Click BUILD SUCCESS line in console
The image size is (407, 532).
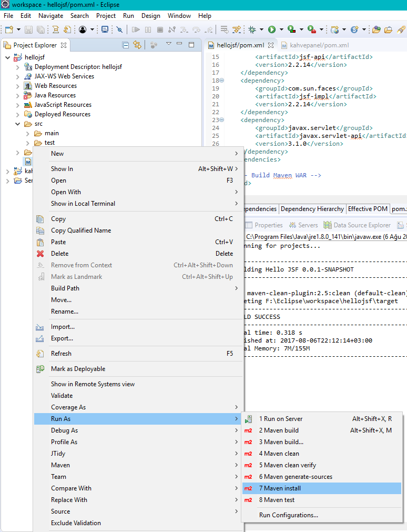tap(262, 317)
